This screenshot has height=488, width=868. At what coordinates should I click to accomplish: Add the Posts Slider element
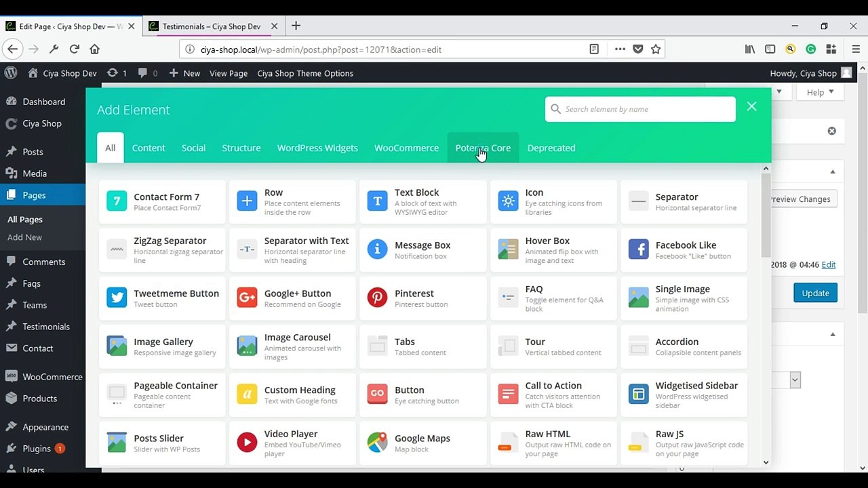[x=162, y=443]
